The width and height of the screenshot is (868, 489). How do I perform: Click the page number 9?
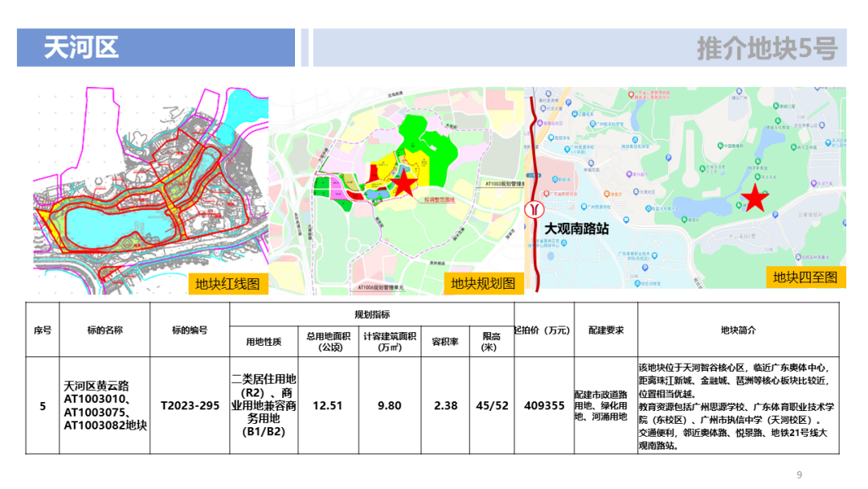pyautogui.click(x=799, y=473)
